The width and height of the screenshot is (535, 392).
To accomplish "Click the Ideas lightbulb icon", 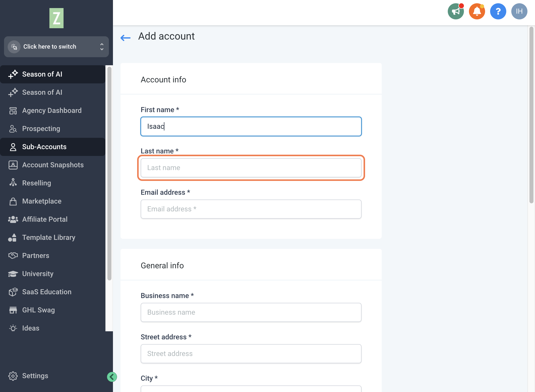I will [x=13, y=328].
